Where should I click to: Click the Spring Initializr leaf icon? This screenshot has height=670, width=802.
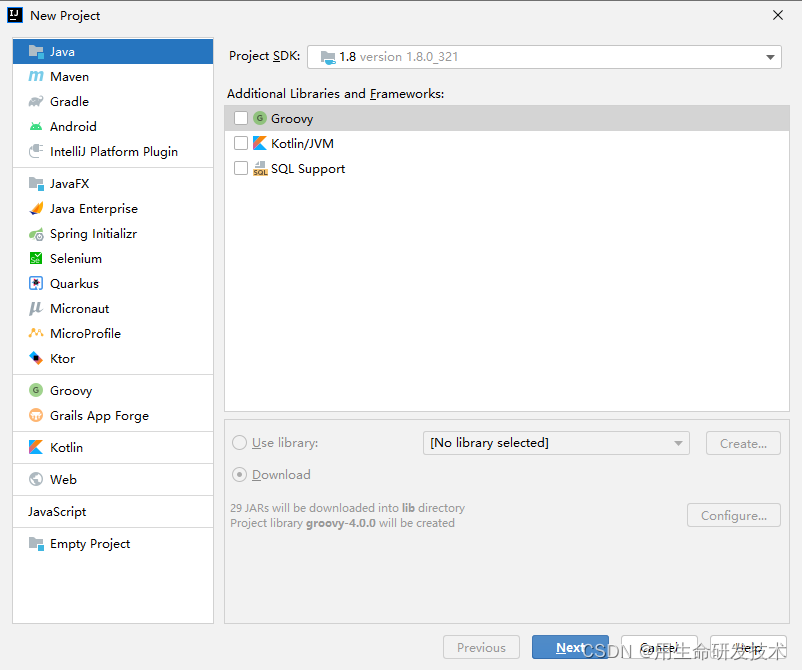pyautogui.click(x=36, y=234)
